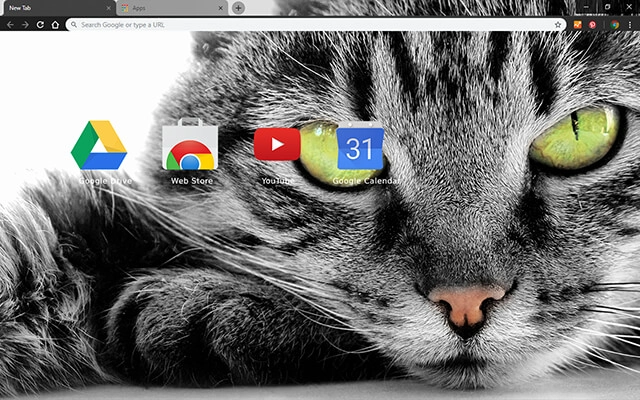Click the Google Calendar label text
This screenshot has height=400, width=640.
tap(366, 181)
